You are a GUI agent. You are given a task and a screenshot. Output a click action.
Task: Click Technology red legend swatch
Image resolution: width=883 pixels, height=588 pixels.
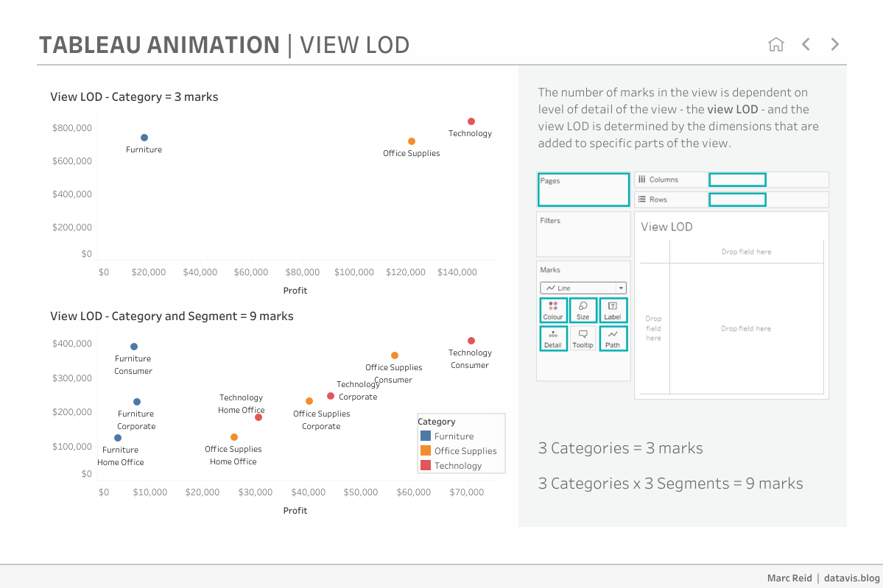click(x=426, y=466)
